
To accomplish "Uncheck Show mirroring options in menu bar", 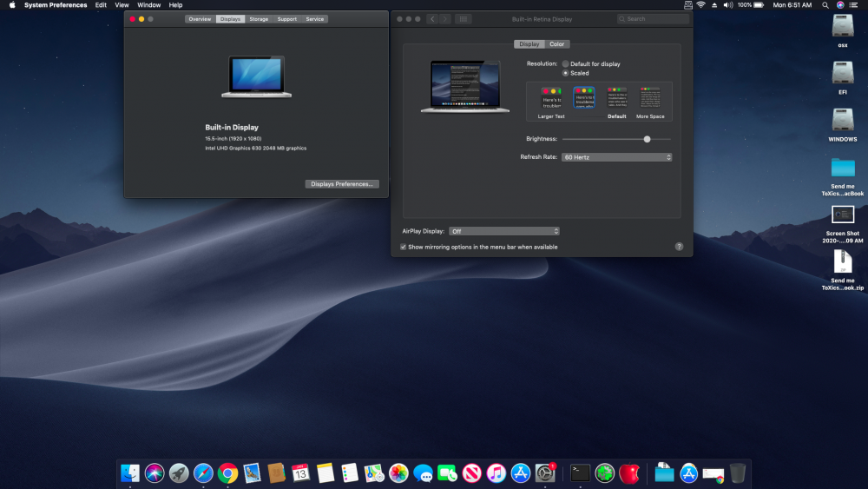I will point(404,247).
